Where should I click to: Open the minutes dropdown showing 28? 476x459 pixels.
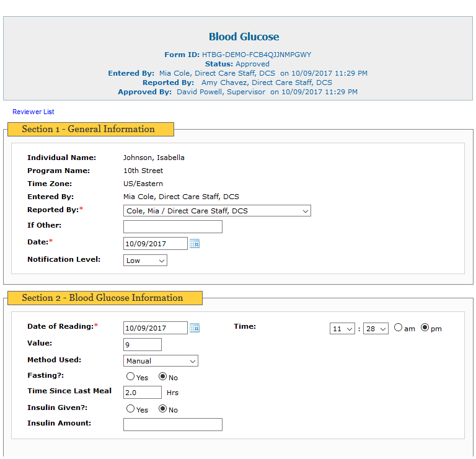[376, 329]
